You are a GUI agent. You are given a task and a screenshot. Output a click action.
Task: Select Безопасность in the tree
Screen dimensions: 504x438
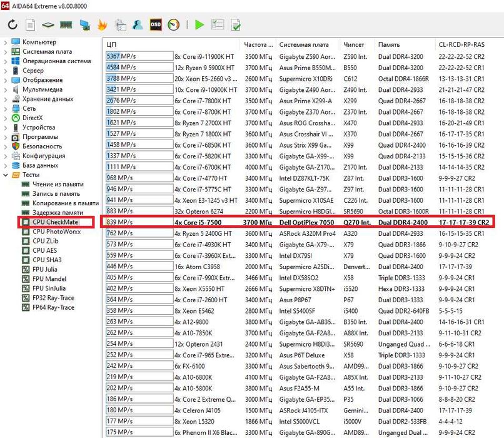point(42,146)
